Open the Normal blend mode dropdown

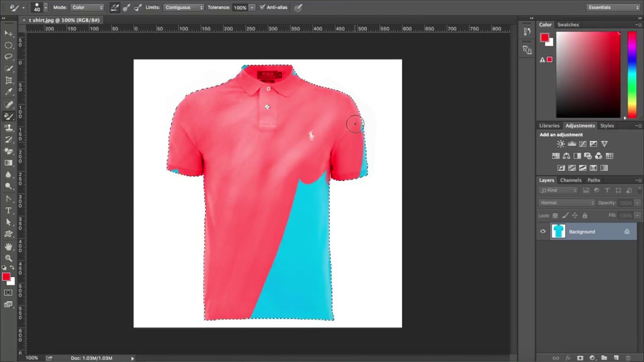click(x=567, y=203)
